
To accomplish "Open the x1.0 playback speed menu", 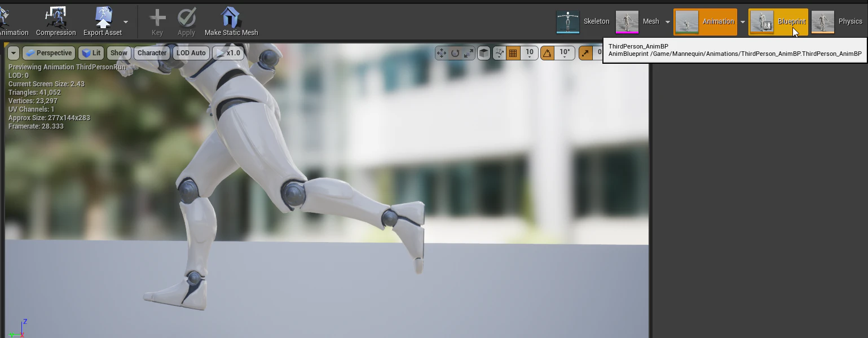I will 228,53.
